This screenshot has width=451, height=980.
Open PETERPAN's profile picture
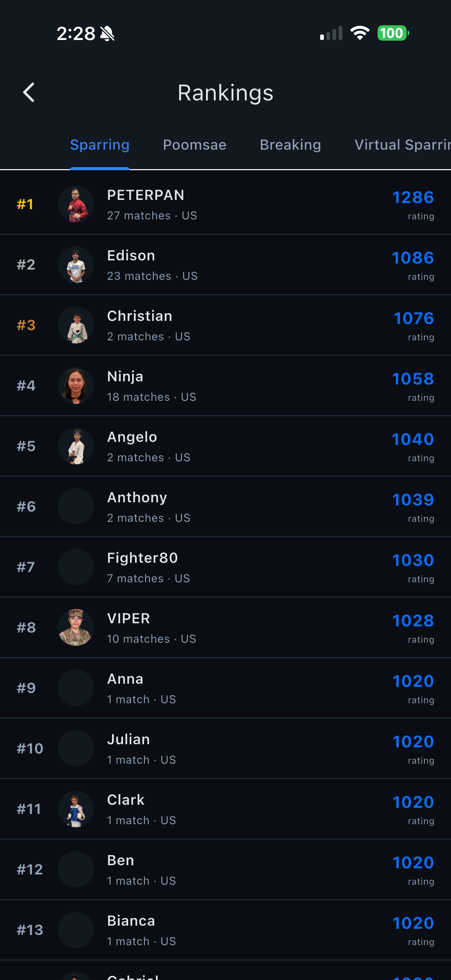(x=76, y=204)
